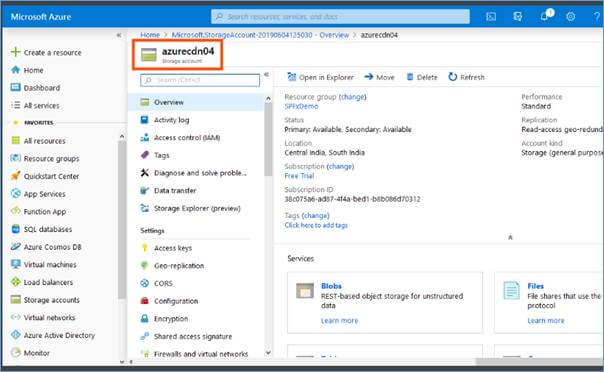Viewport: 604px width, 372px height.
Task: Click the Blobs service title
Action: 331,286
